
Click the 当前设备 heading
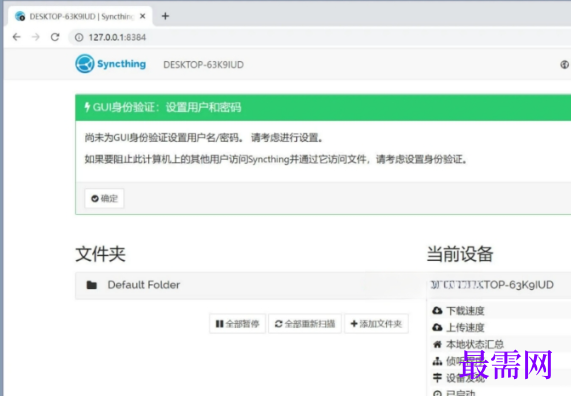(460, 254)
